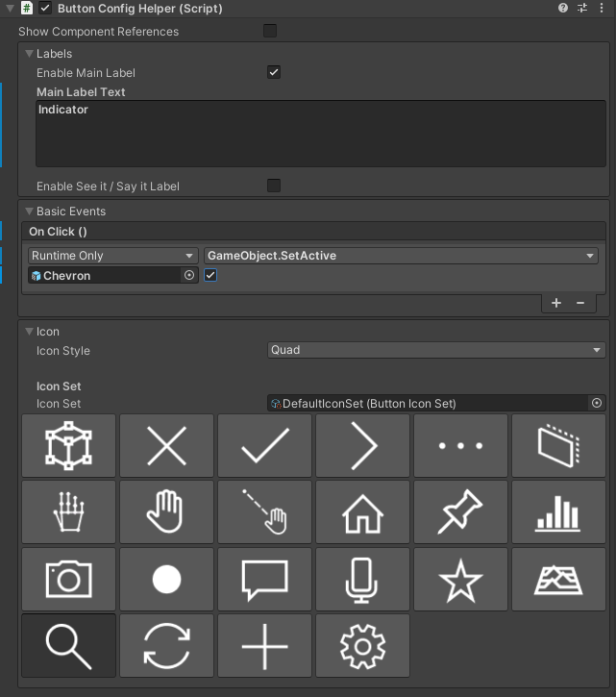Select the microphone icon tile
The image size is (616, 697).
click(x=362, y=579)
